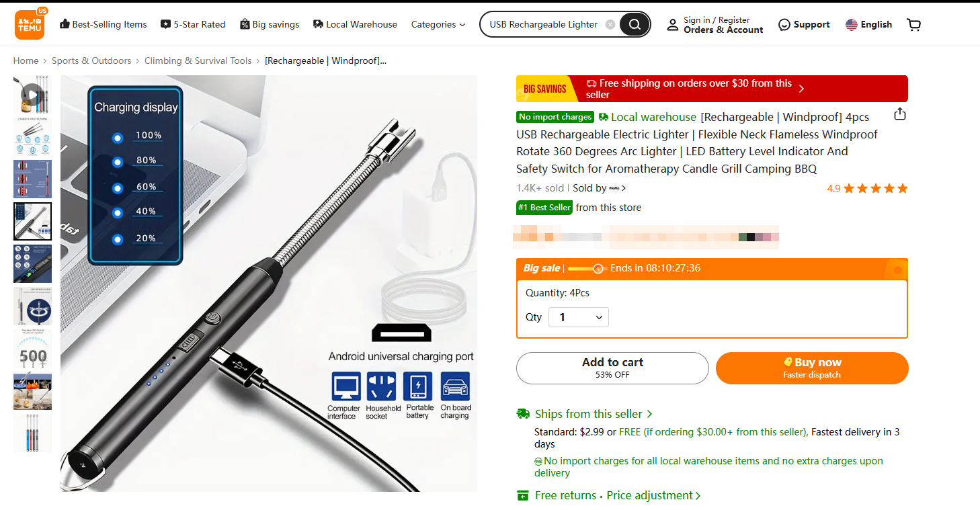Image resolution: width=980 pixels, height=510 pixels.
Task: Open Sign in / Register account icon
Action: (x=672, y=25)
